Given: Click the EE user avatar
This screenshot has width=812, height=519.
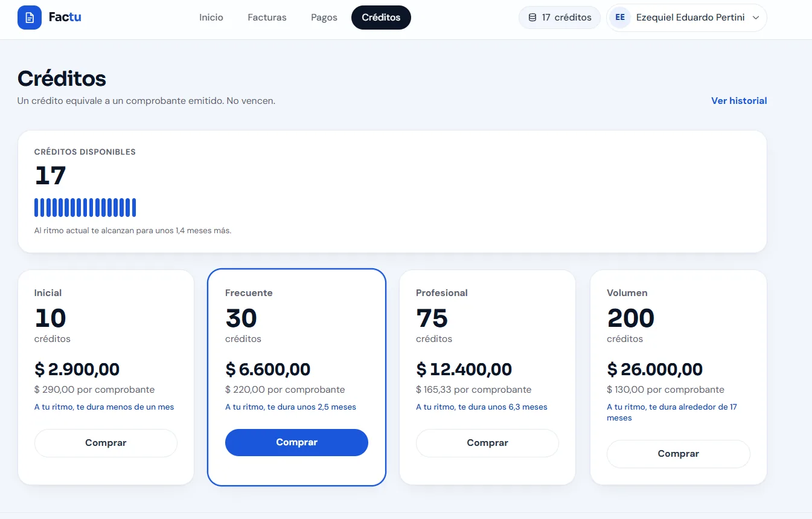Looking at the screenshot, I should click(x=620, y=18).
